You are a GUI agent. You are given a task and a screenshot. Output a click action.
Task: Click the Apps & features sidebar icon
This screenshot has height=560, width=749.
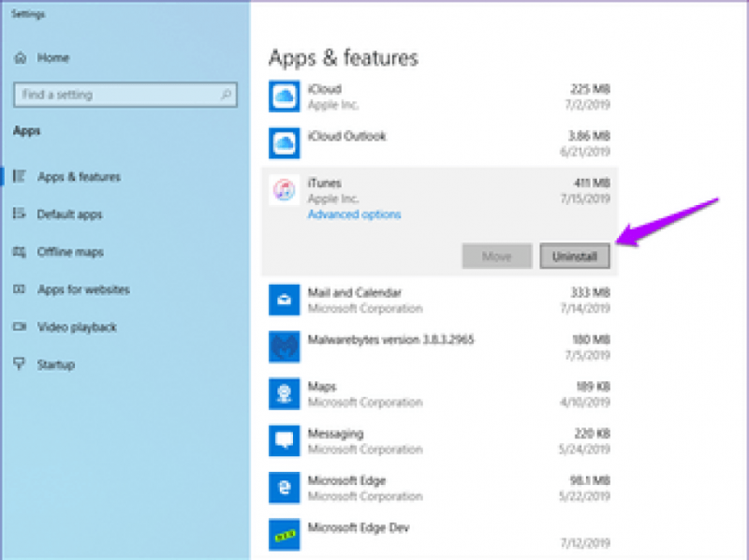click(19, 176)
